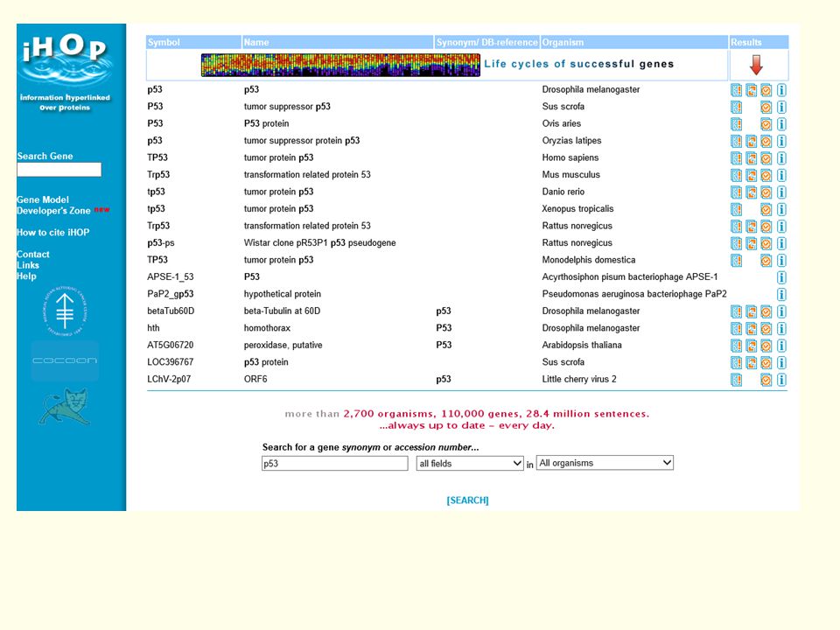Click 'Mus musculus' organism text
The width and height of the screenshot is (840, 630).
point(571,175)
